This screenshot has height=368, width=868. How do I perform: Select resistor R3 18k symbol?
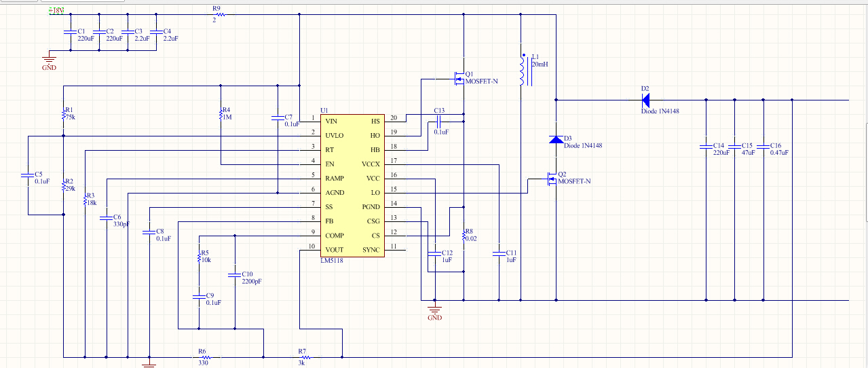85,200
